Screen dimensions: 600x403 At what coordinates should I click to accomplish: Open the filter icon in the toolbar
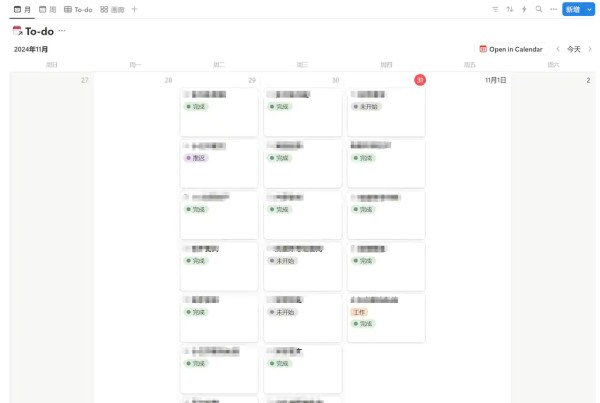pos(495,9)
